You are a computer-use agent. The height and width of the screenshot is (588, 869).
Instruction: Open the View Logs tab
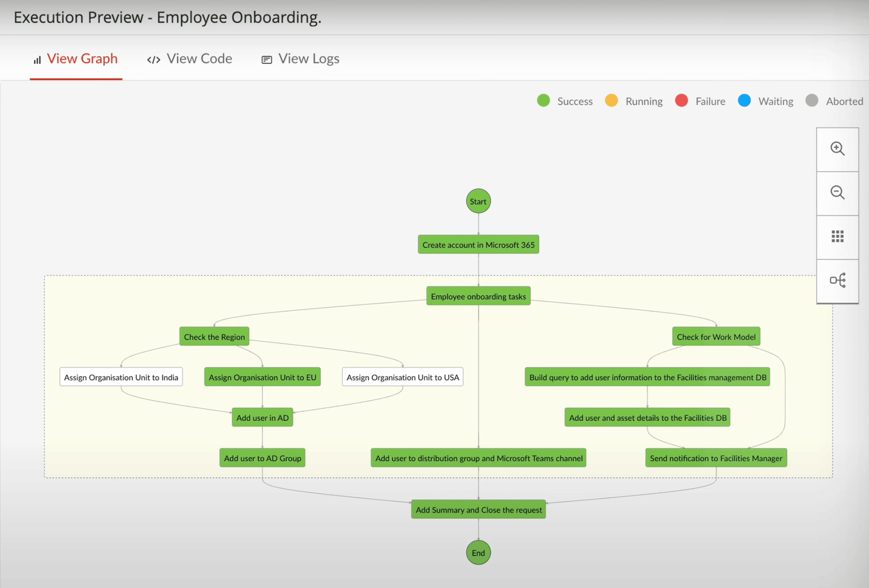click(300, 59)
